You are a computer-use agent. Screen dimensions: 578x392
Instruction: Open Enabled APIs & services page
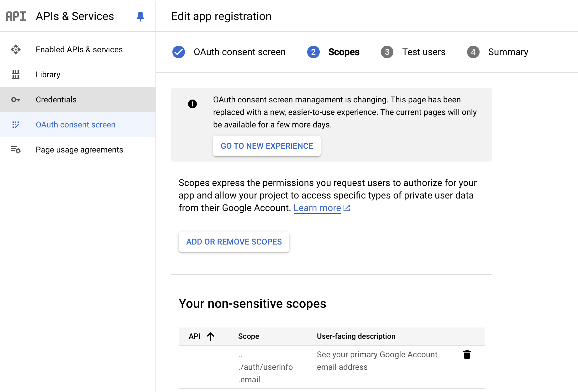[79, 49]
